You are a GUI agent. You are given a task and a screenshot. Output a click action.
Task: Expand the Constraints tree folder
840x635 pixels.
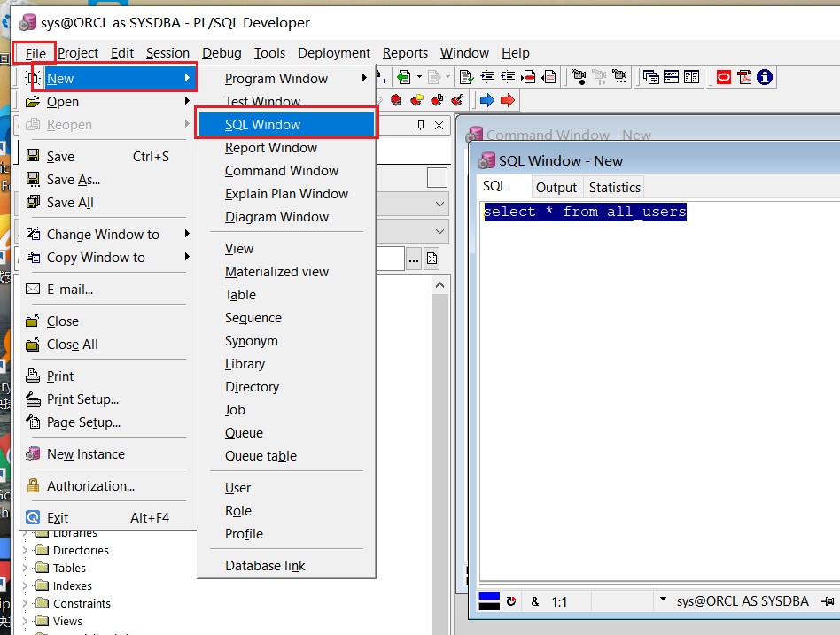coord(25,603)
